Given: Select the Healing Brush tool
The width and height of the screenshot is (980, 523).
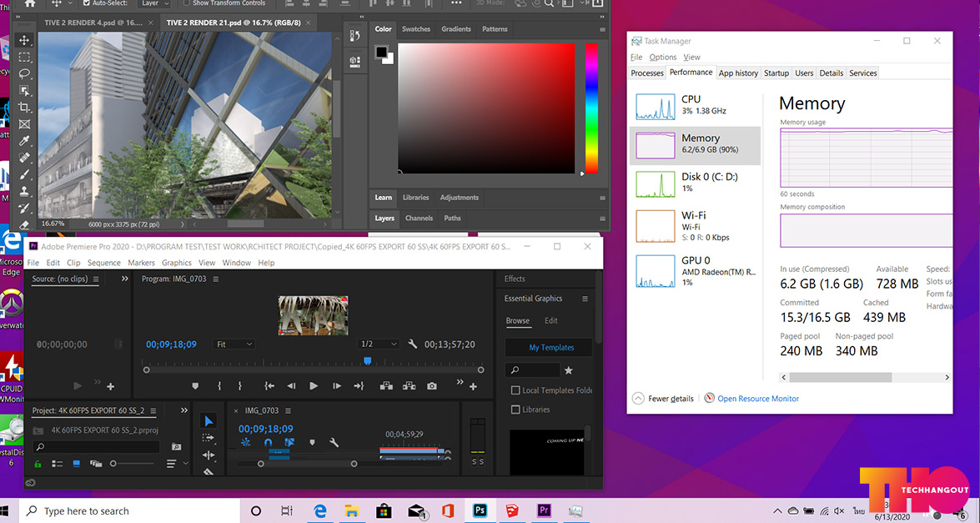Looking at the screenshot, I should (24, 158).
